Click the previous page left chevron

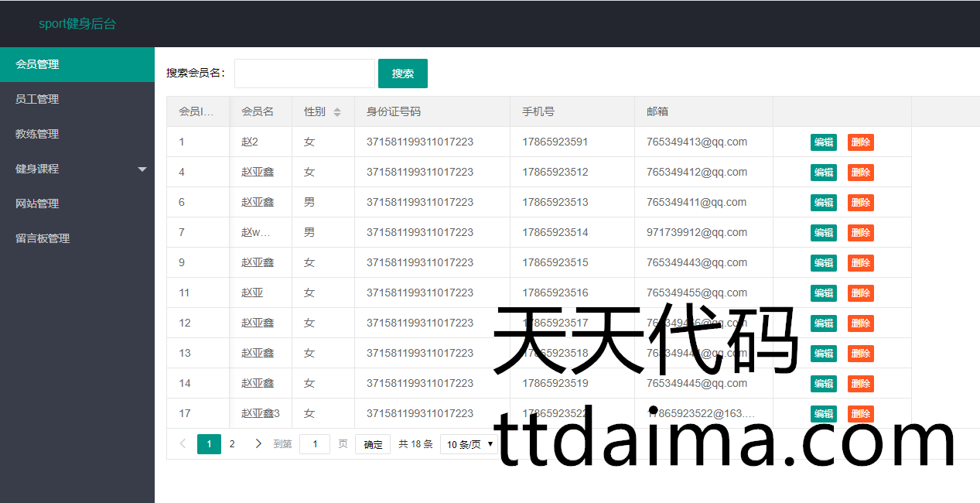[183, 443]
